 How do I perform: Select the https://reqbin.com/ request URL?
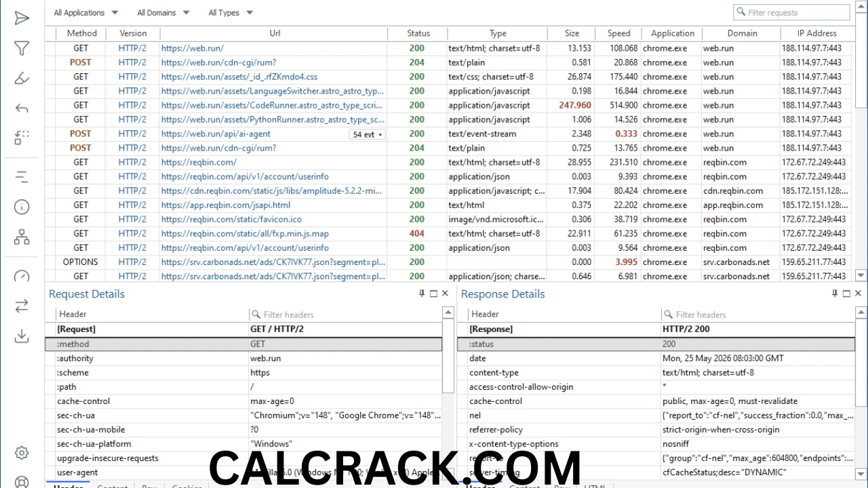(x=199, y=163)
